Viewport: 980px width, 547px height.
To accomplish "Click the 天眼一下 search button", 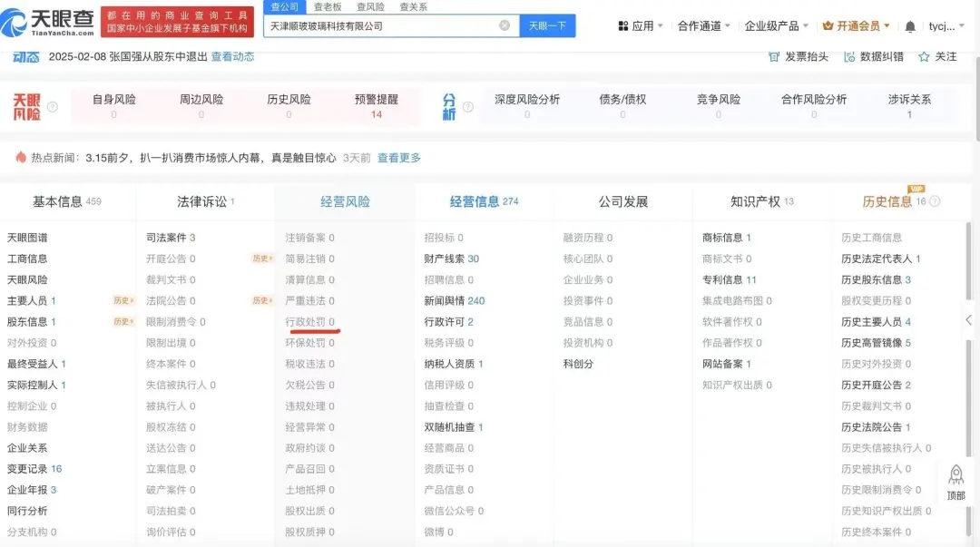I will coord(547,25).
